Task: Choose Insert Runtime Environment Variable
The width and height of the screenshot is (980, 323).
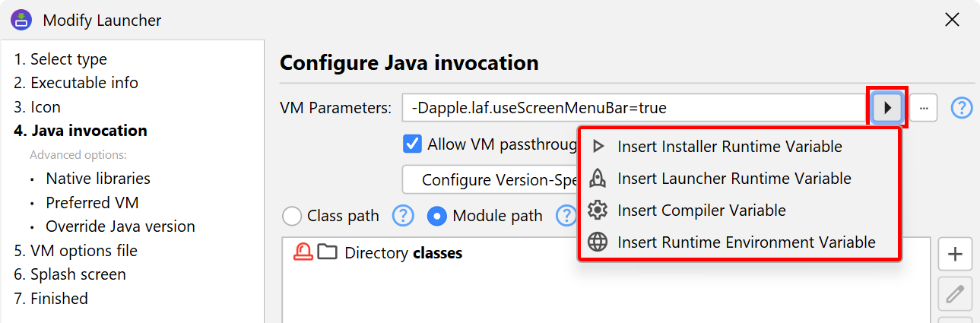Action: (746, 242)
